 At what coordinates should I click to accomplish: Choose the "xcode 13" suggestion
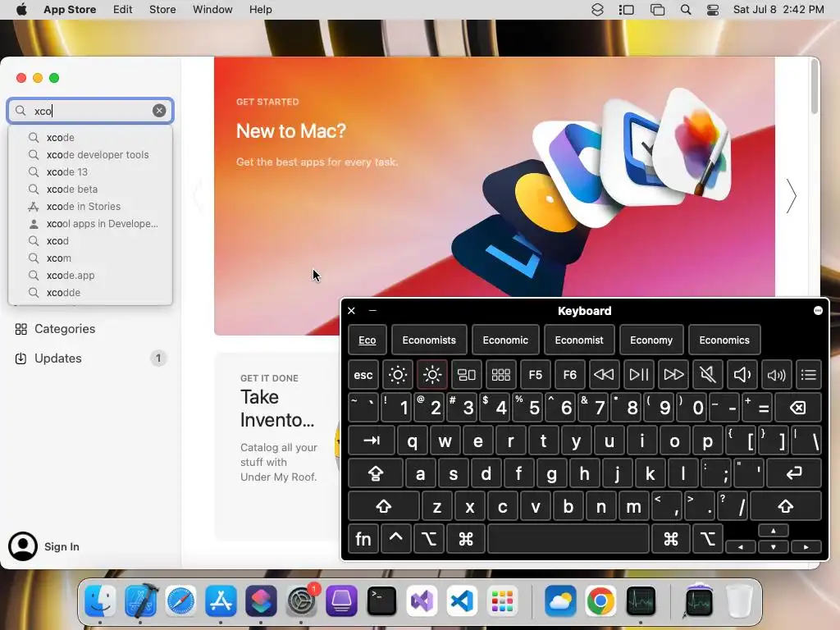(90, 172)
